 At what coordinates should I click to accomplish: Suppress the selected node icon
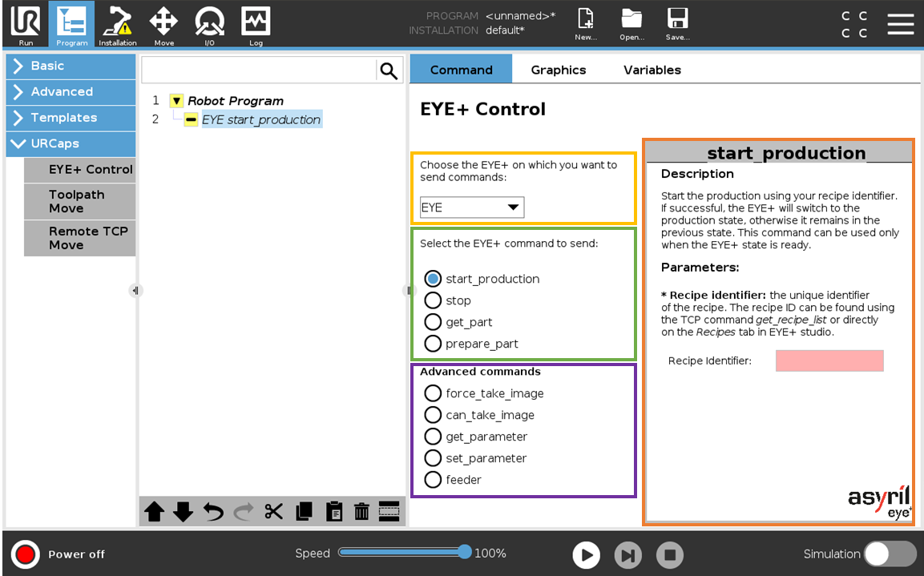pos(389,511)
